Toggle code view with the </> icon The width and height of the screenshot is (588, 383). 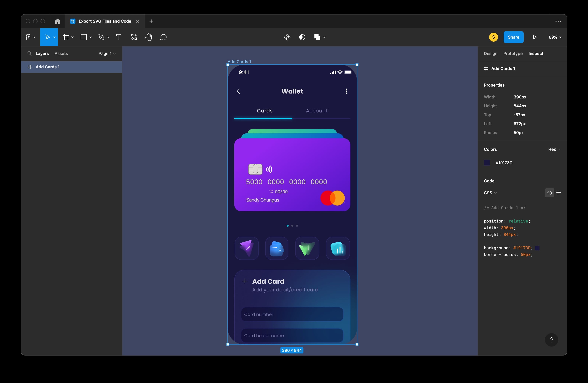(x=550, y=193)
